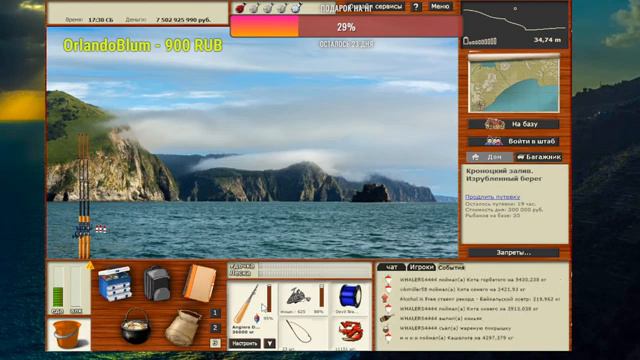
Task: Open the burlap bait sack
Action: point(183,328)
